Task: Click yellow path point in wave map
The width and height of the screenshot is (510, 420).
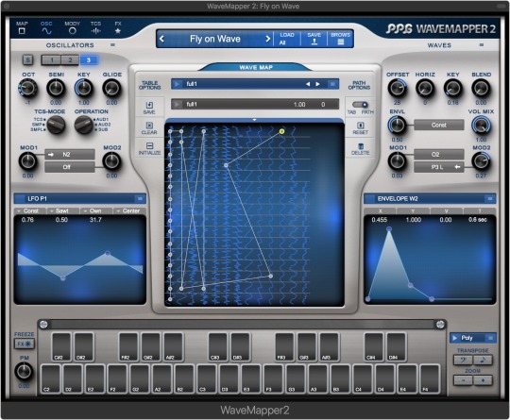Action: [x=282, y=131]
